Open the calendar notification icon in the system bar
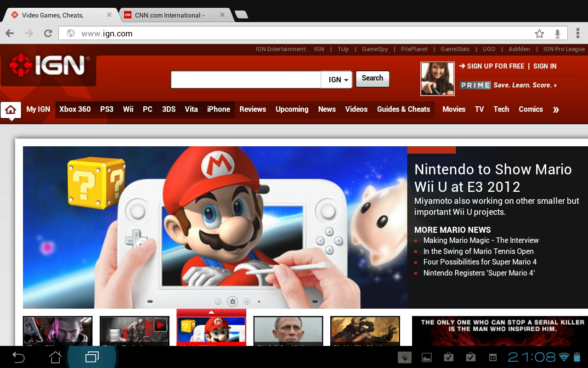 click(x=492, y=357)
